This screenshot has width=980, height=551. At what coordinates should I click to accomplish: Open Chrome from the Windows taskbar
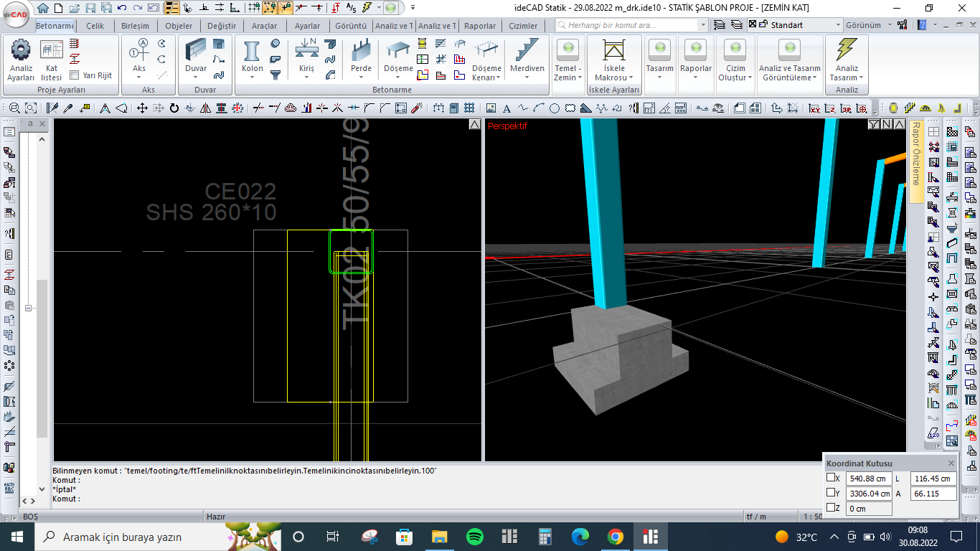tap(615, 537)
